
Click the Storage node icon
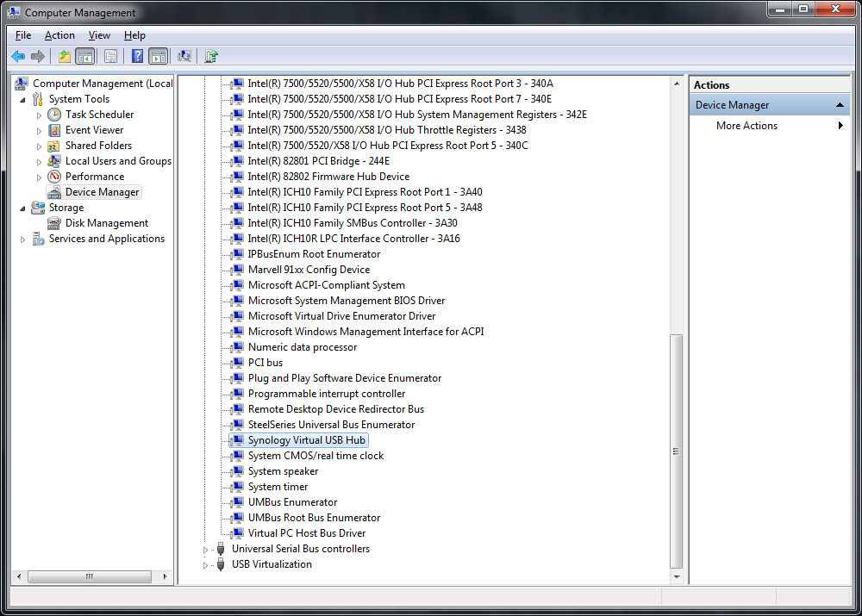coord(38,208)
